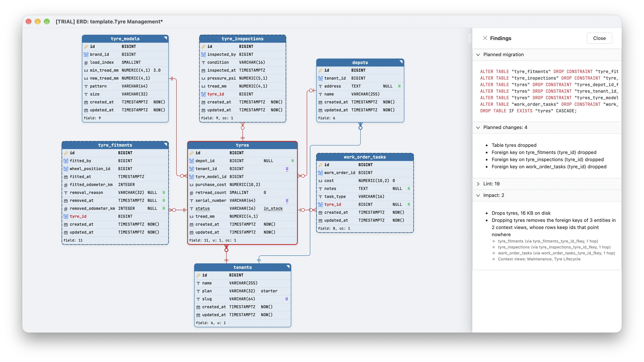644x362 pixels.
Task: Click the primary key icon of tyres id
Action: pos(192,153)
